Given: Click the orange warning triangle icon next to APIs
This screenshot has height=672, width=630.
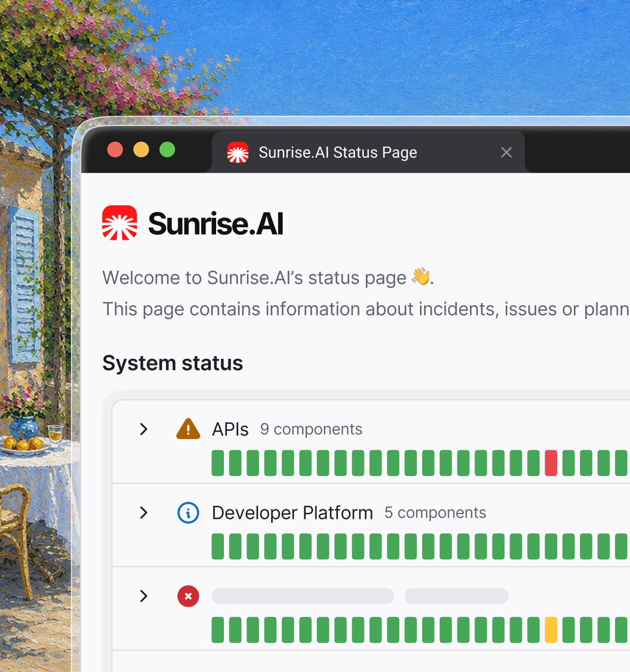Looking at the screenshot, I should 188,429.
